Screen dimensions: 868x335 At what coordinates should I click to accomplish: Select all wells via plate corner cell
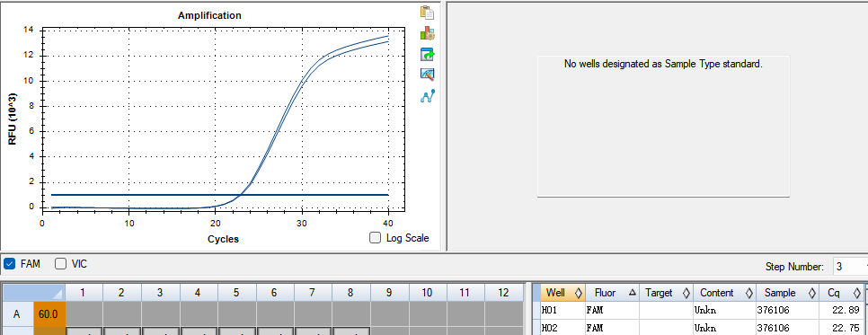click(34, 293)
